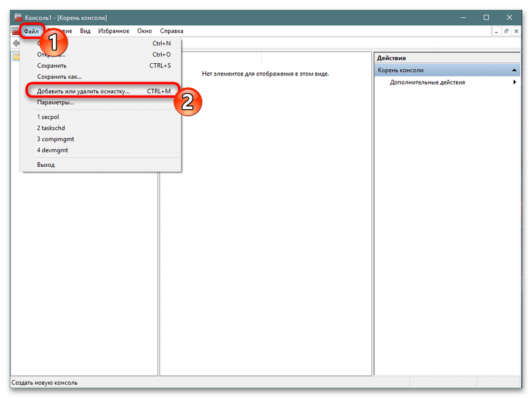Open the Справка menu
This screenshot has width=532, height=398.
172,31
